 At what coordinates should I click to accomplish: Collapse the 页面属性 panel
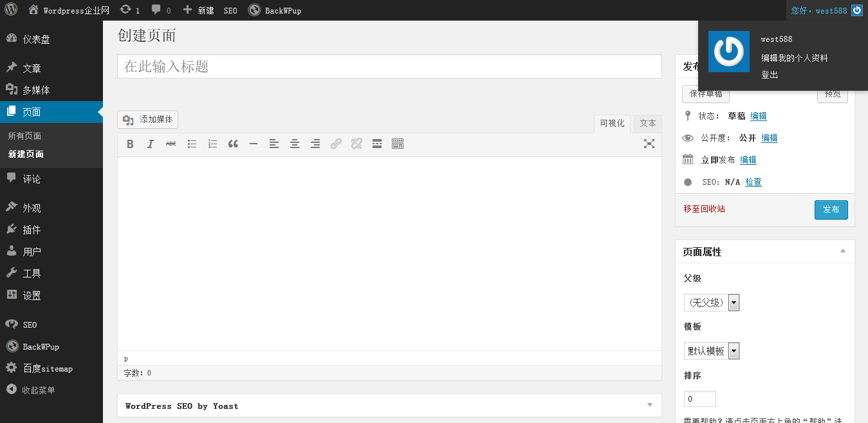(x=843, y=250)
